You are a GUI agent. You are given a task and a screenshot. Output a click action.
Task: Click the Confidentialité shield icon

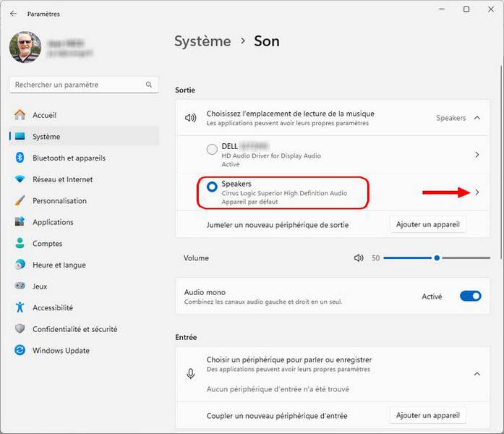pos(20,328)
